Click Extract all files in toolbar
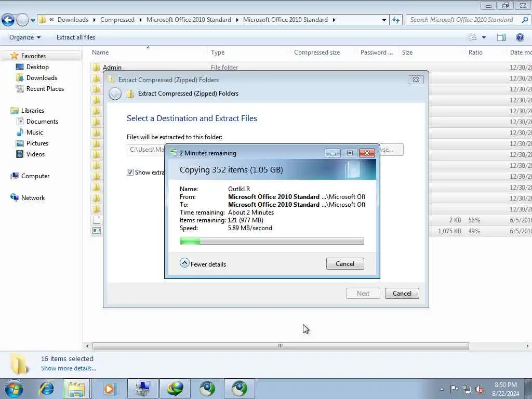The width and height of the screenshot is (532, 399). tap(76, 37)
